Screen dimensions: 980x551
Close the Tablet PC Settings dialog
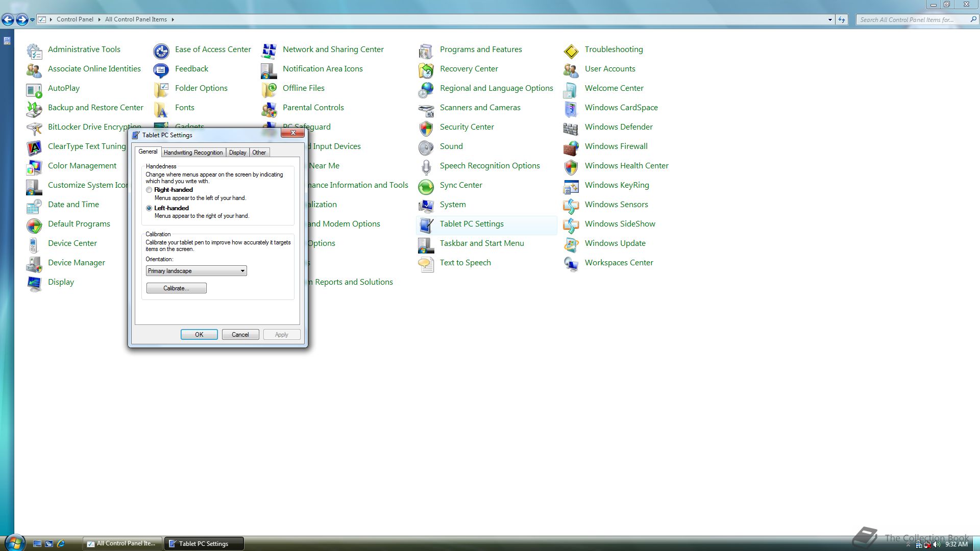(x=293, y=133)
